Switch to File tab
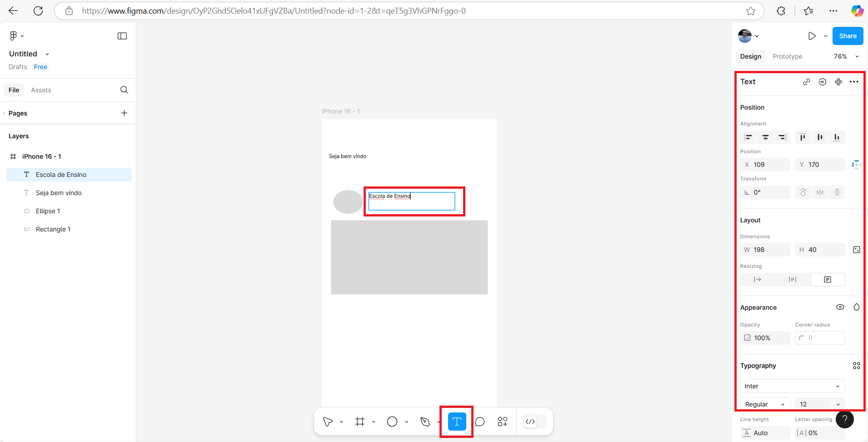This screenshot has height=442, width=868. [14, 90]
